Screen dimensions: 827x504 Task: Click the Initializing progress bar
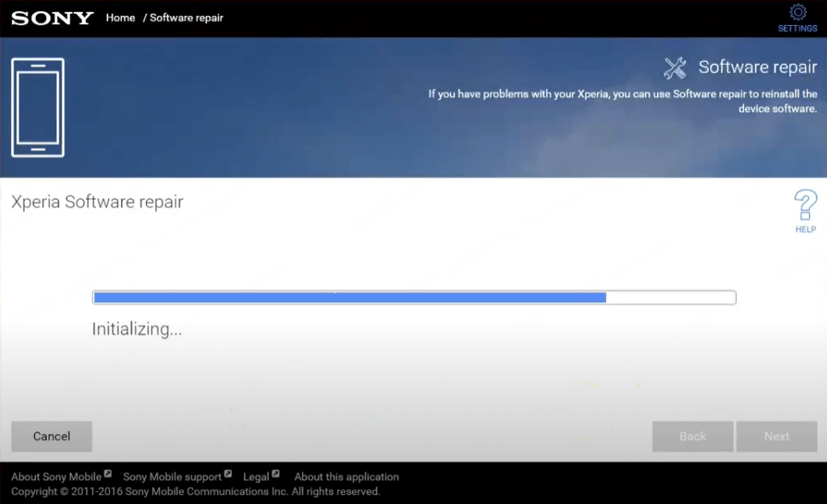[x=414, y=298]
